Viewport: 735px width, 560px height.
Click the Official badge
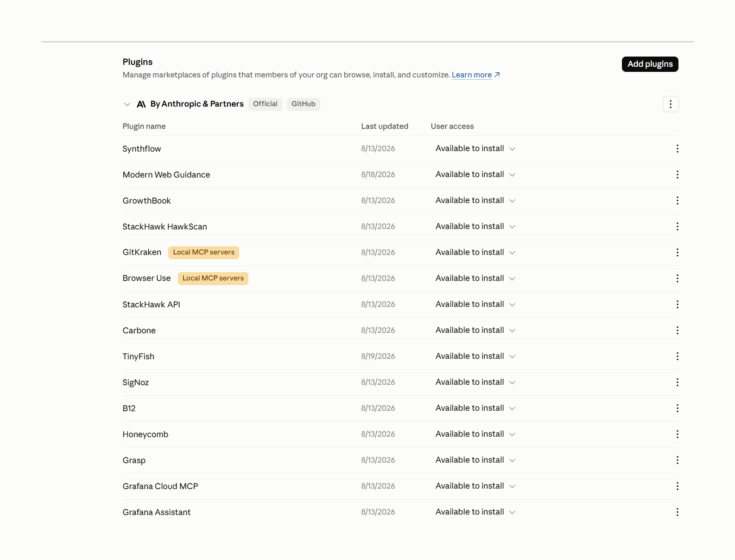pyautogui.click(x=265, y=104)
